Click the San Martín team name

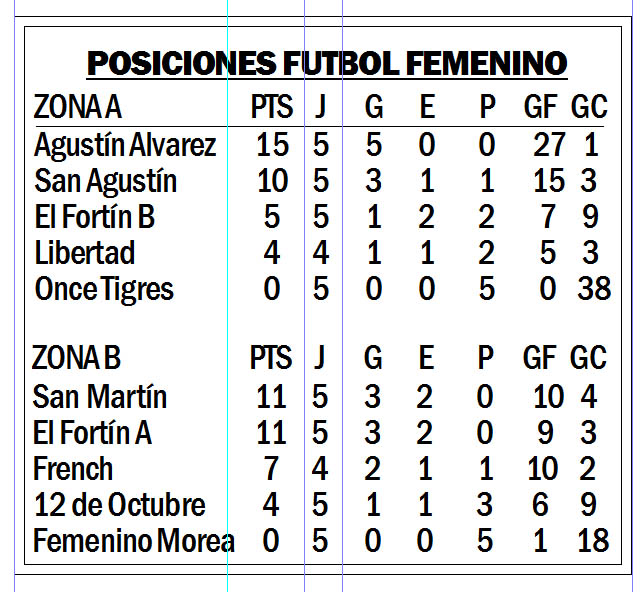pos(100,397)
